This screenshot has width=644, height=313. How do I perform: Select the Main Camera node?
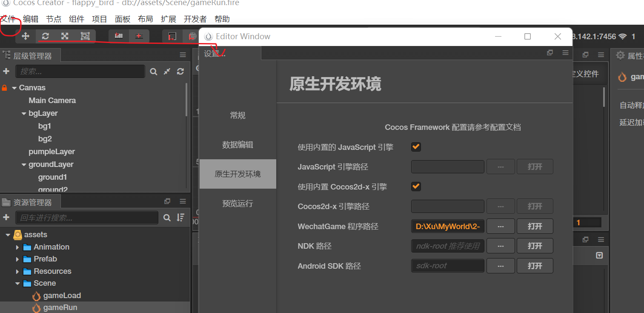coord(52,101)
